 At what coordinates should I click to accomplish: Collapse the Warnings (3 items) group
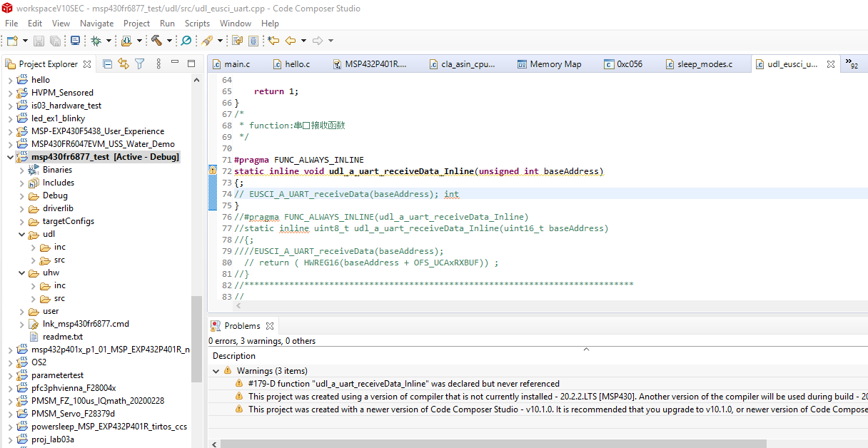[x=216, y=371]
